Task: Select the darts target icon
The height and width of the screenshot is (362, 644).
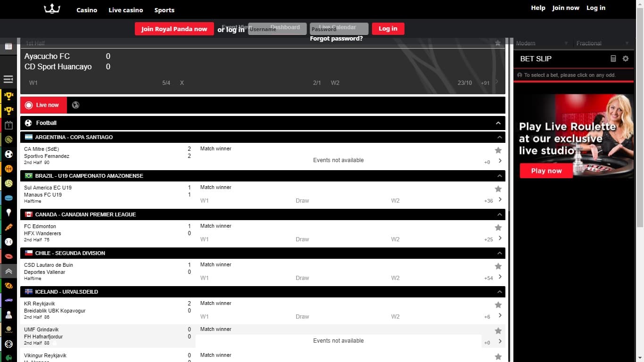Action: point(8,344)
